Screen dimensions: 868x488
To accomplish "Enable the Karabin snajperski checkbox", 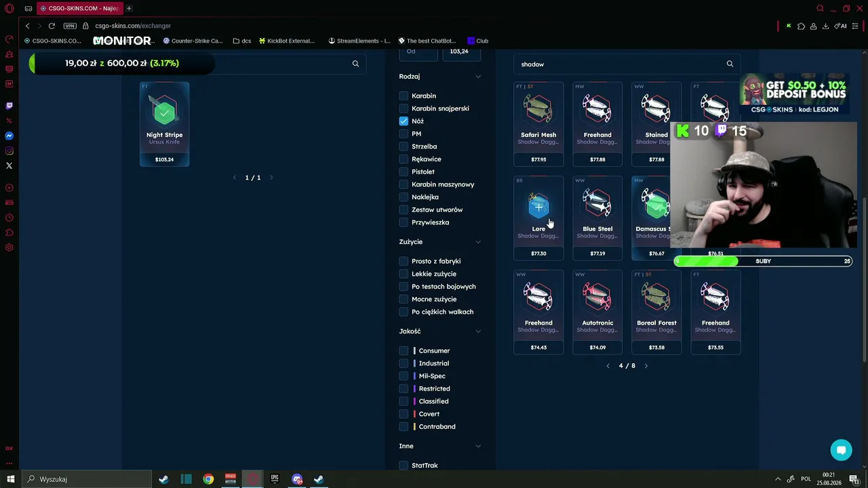I will point(403,108).
